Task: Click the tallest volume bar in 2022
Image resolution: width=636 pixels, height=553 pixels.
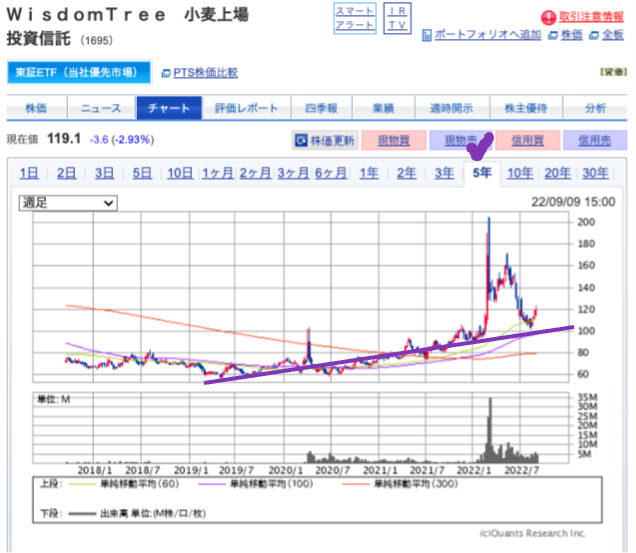Action: point(490,430)
